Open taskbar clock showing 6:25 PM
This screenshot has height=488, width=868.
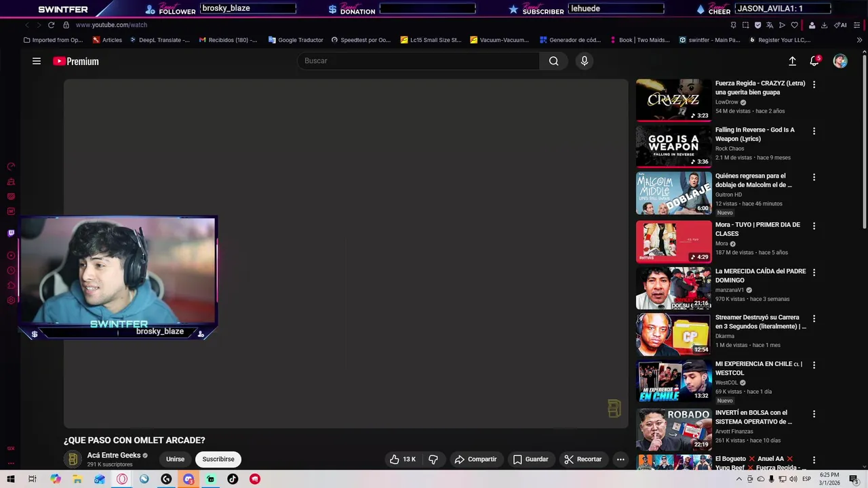pyautogui.click(x=830, y=479)
